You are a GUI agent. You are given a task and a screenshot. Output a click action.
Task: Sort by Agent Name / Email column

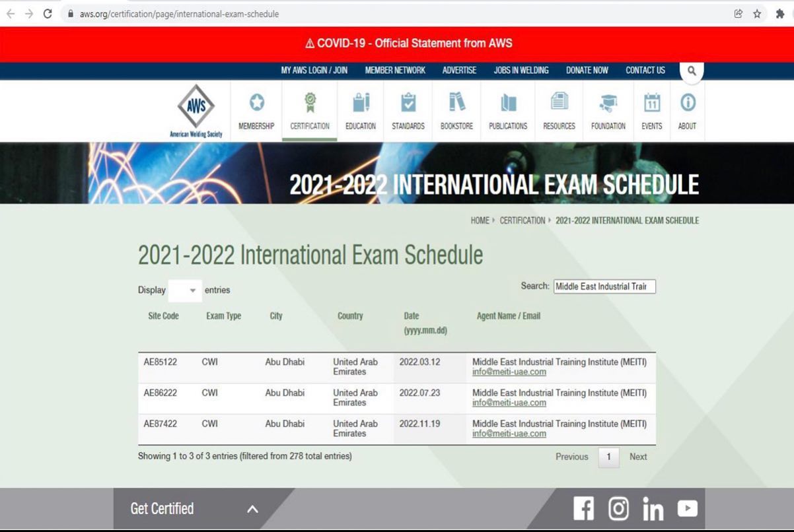(x=509, y=316)
